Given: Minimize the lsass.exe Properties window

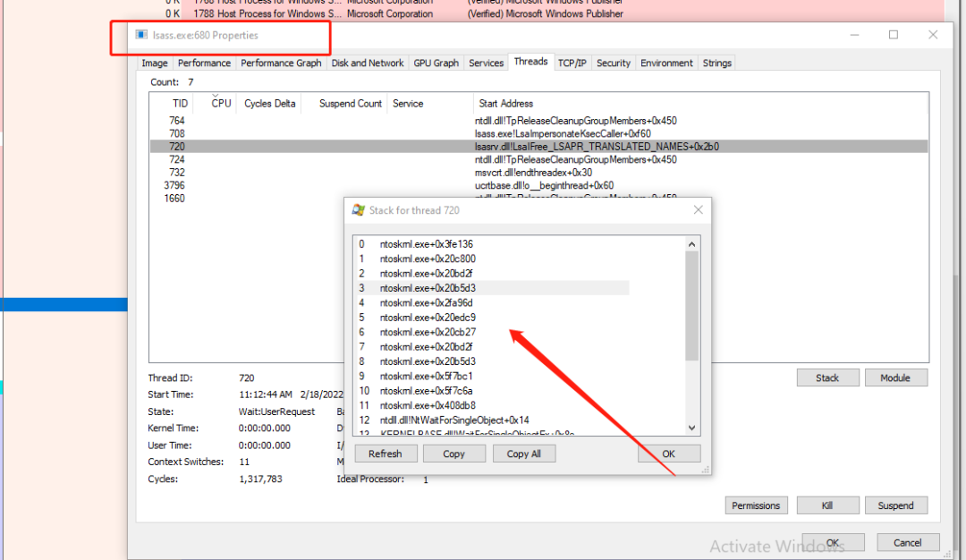Looking at the screenshot, I should pyautogui.click(x=854, y=35).
